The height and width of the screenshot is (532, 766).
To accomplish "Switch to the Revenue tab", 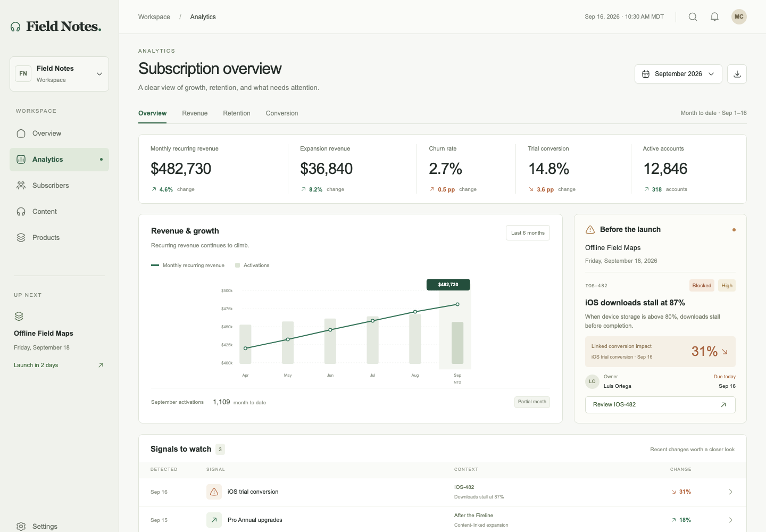I will tap(195, 113).
